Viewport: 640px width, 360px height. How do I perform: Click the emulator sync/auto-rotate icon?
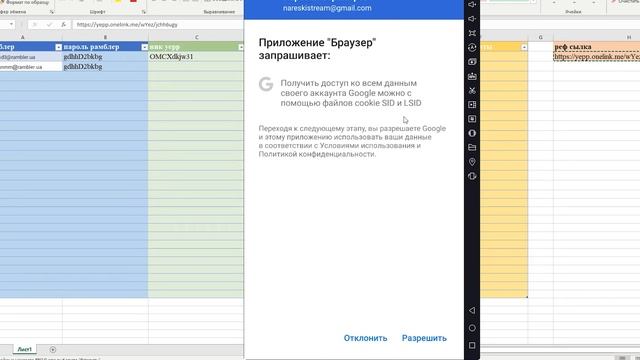472,47
